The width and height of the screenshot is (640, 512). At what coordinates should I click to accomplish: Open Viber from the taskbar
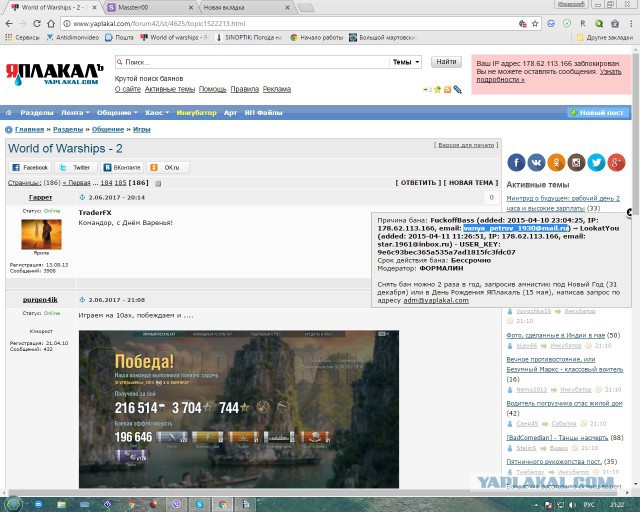(176, 504)
